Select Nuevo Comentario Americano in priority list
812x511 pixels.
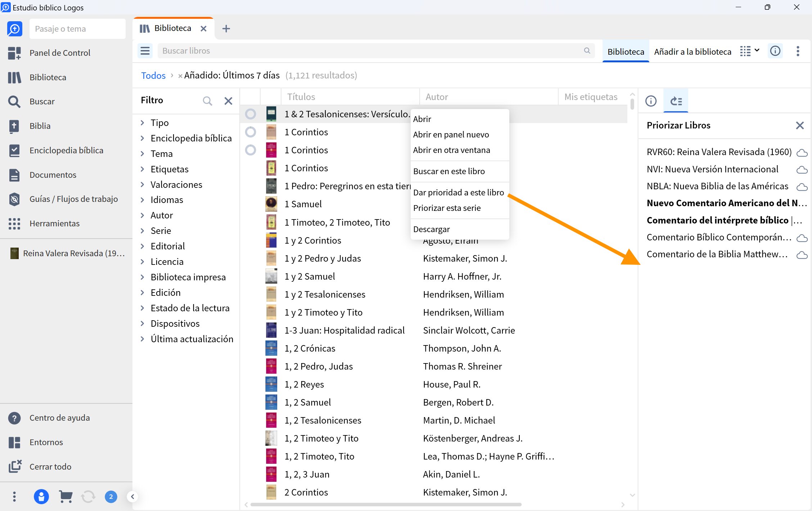[726, 203]
